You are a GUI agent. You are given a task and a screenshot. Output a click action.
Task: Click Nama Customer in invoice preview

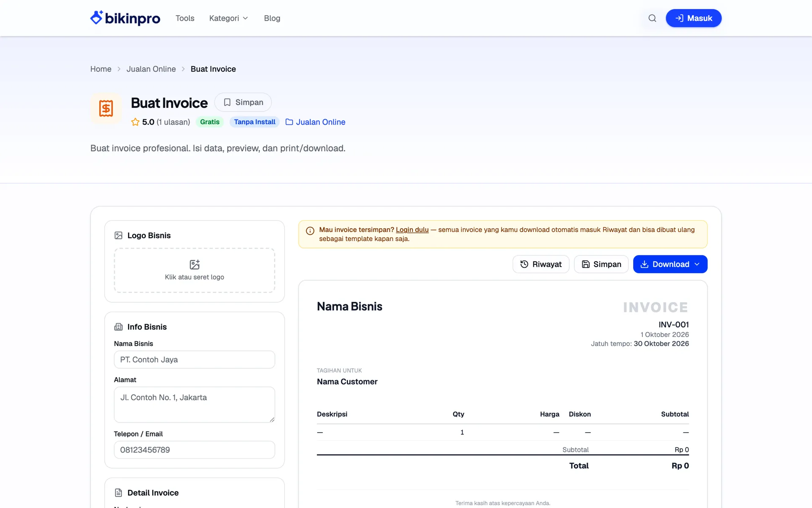click(x=347, y=381)
